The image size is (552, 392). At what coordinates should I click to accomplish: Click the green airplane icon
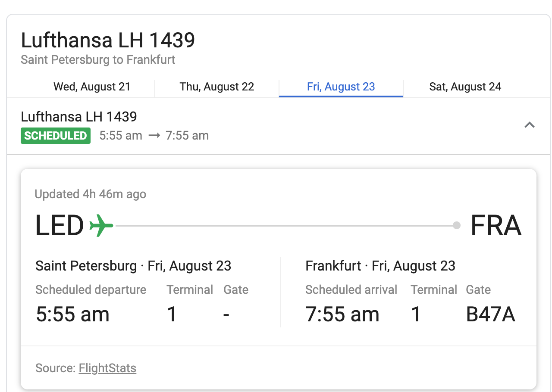click(x=101, y=225)
